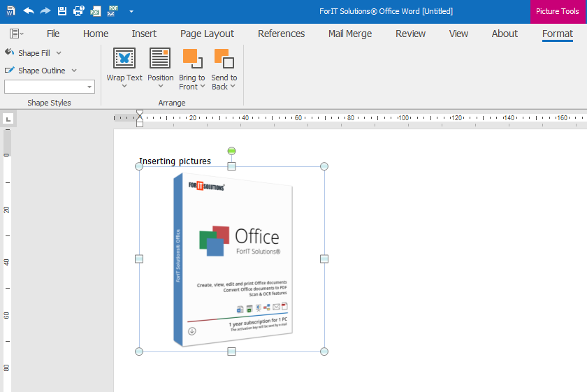
Task: Click the Arrange group label
Action: [172, 103]
